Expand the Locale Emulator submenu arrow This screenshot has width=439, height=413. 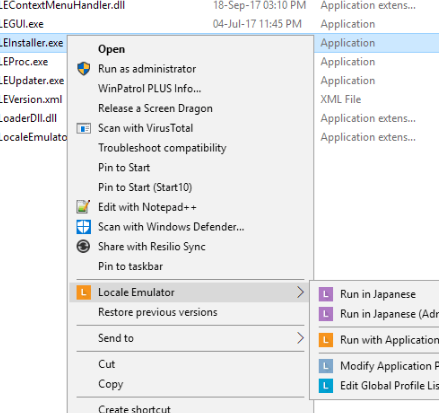click(300, 292)
